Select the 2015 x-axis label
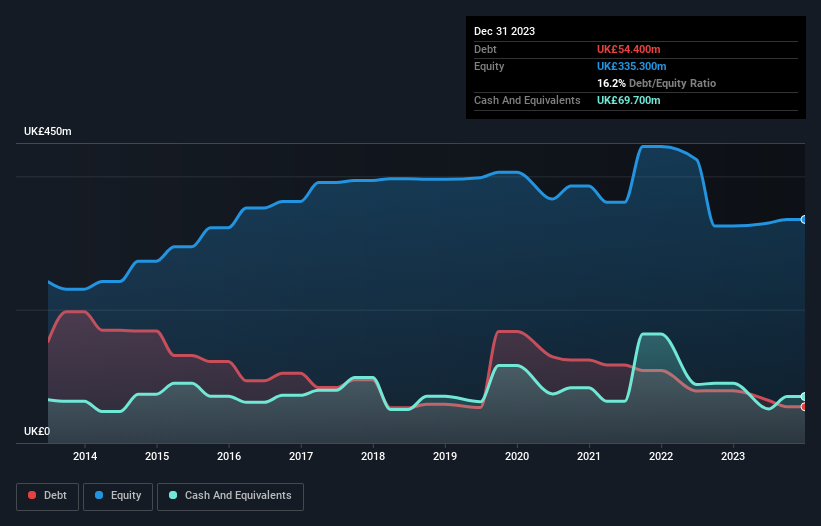 (x=157, y=456)
